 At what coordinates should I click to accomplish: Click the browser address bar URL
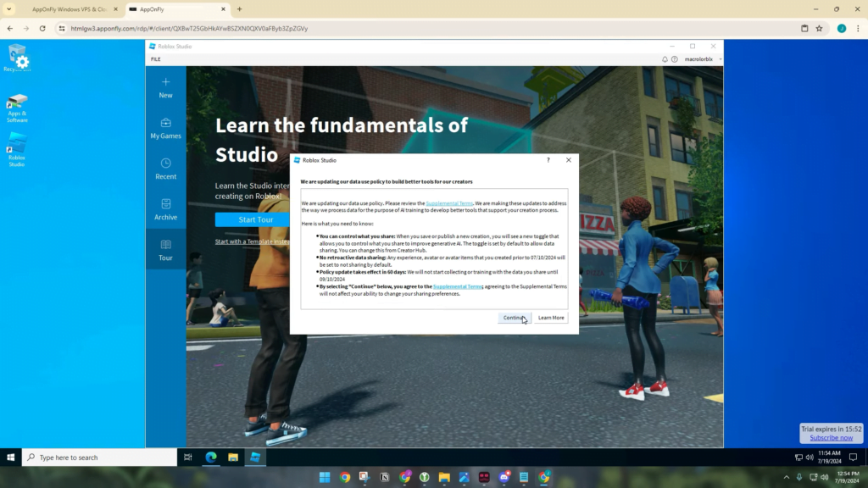pos(189,28)
